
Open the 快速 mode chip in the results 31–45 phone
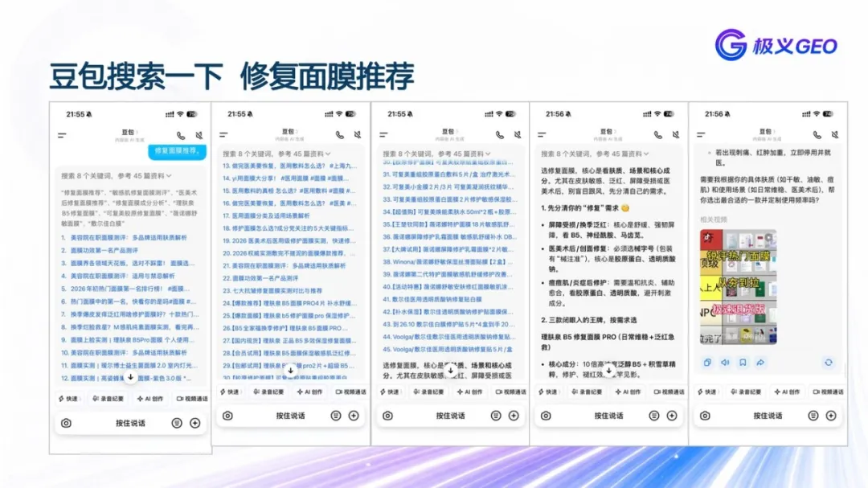[x=390, y=392]
